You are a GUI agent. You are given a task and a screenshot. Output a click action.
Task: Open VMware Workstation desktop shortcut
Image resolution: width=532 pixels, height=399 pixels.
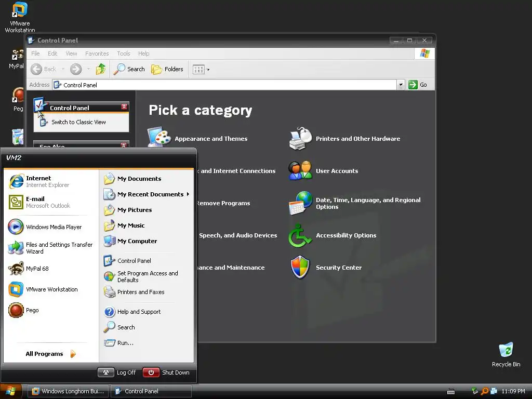[x=20, y=17]
